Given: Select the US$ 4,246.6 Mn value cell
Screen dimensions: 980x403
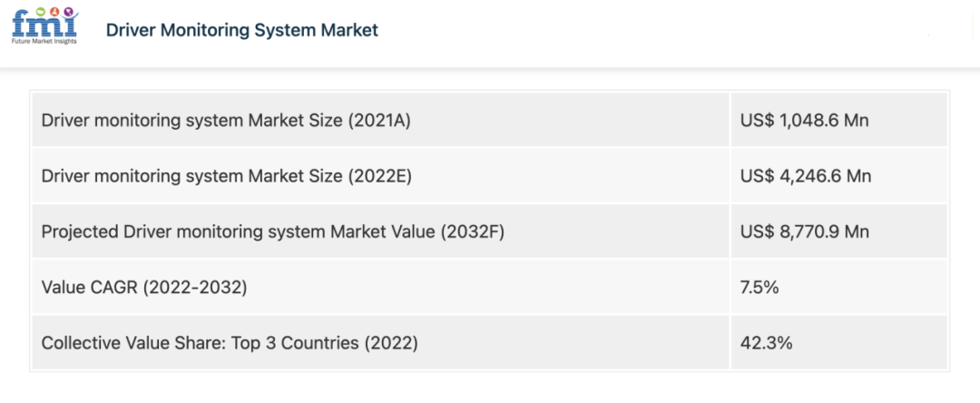Looking at the screenshot, I should (805, 176).
